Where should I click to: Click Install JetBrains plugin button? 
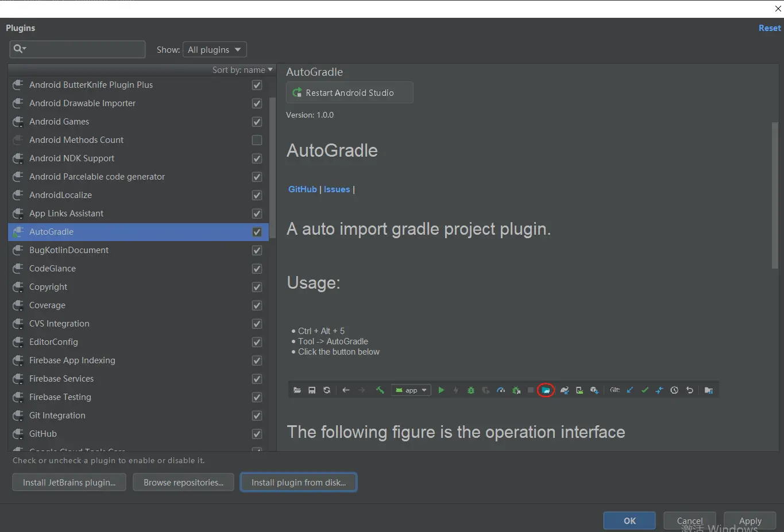(x=69, y=482)
